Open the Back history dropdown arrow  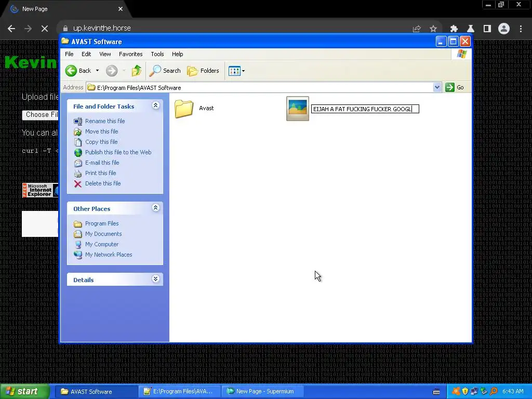[x=97, y=71]
